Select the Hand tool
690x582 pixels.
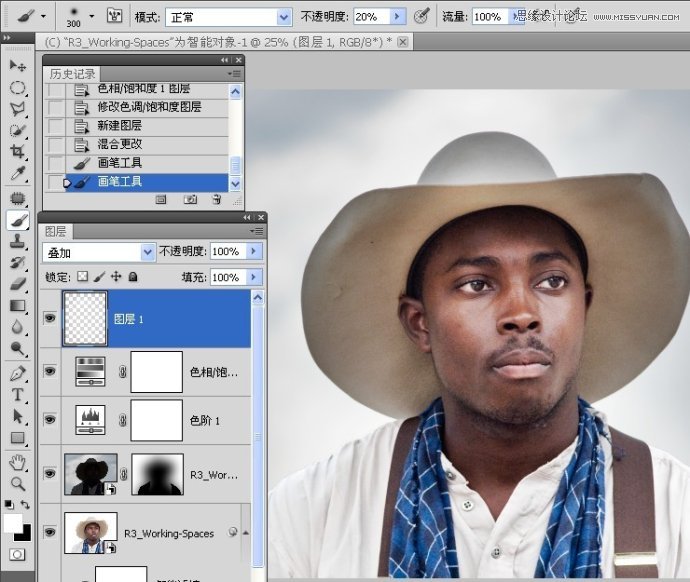18,462
